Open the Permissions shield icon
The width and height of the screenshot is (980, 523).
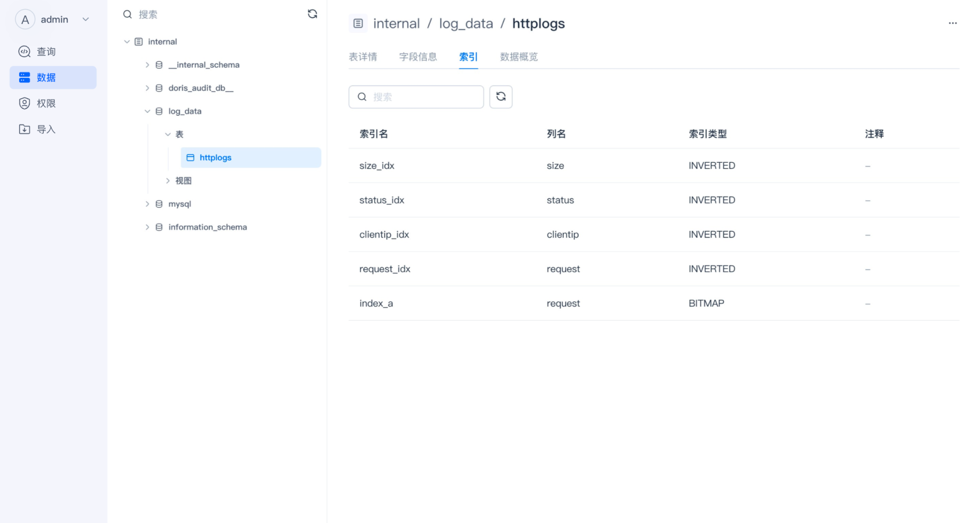25,104
